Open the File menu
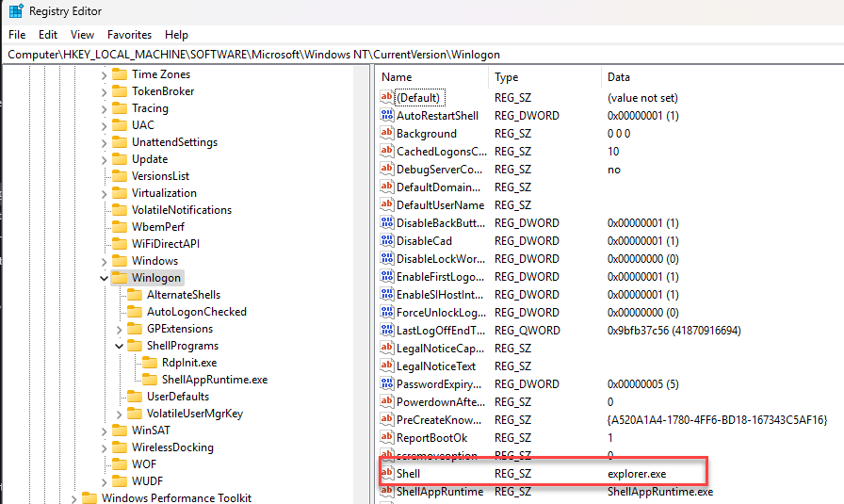 click(17, 35)
